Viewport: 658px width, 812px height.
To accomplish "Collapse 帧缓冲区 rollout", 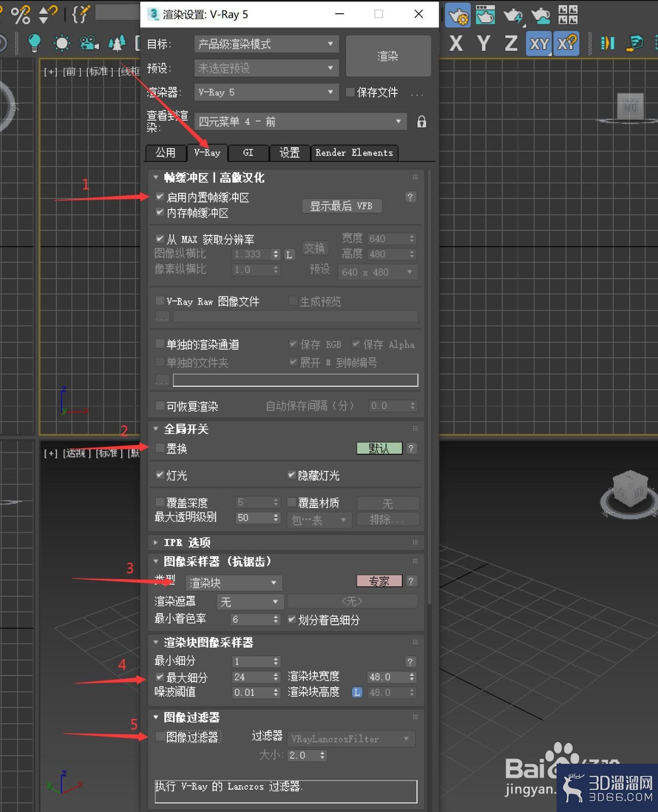I will [156, 178].
